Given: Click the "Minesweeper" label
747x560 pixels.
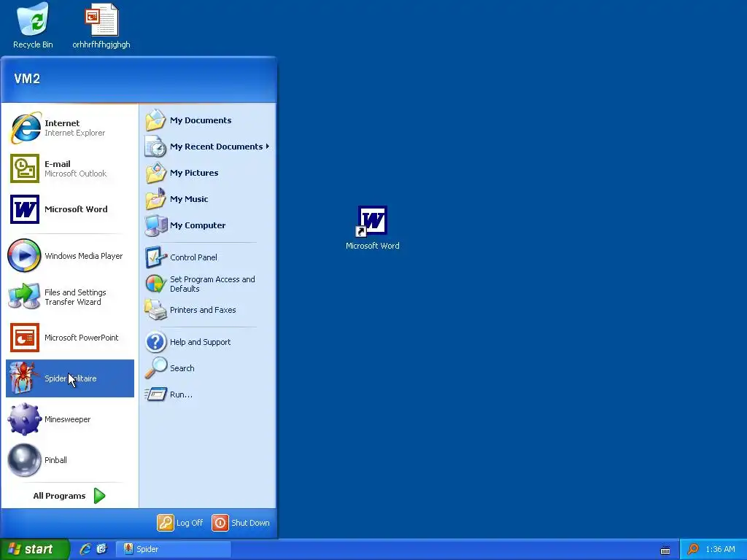Looking at the screenshot, I should [x=67, y=419].
